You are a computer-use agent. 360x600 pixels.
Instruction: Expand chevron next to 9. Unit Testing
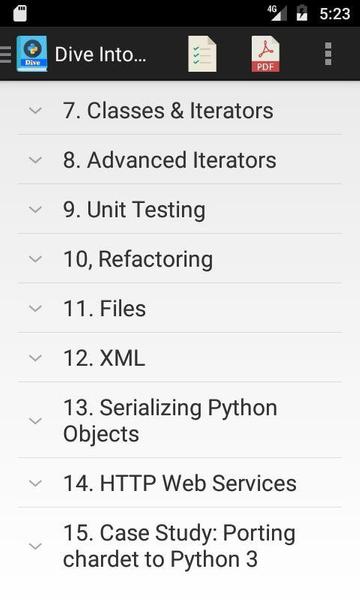[x=35, y=210]
